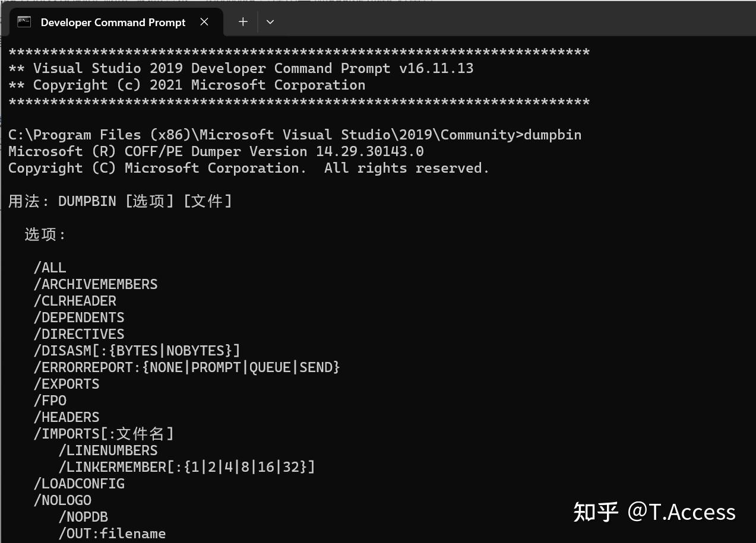The height and width of the screenshot is (543, 756).
Task: Close the Developer Command Prompt tab
Action: [204, 21]
